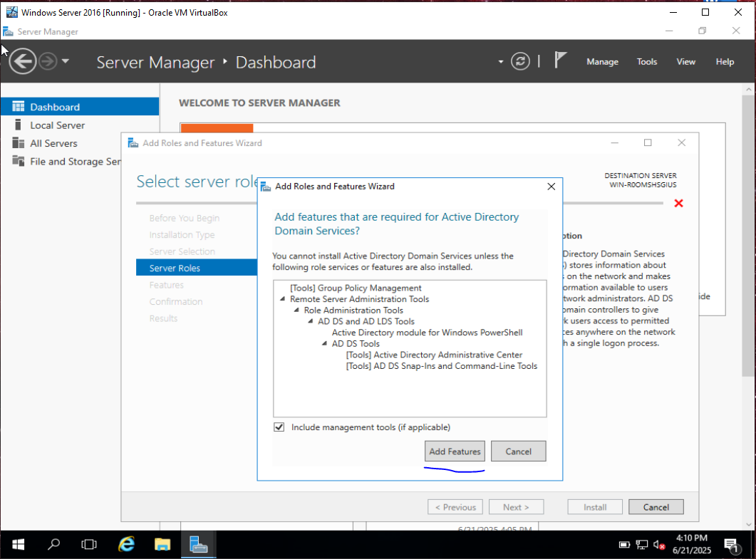Viewport: 756px width, 559px height.
Task: Collapse AD DS and AD LDS Tools node
Action: (x=311, y=321)
